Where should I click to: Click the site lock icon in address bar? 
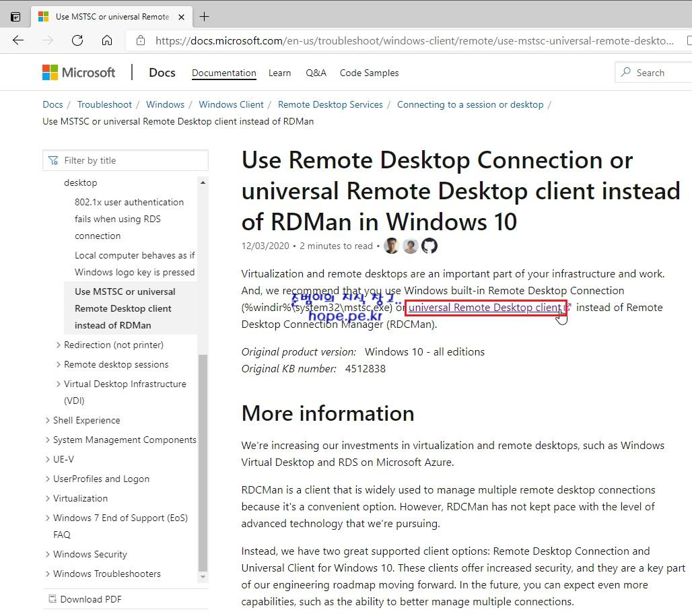tap(141, 40)
